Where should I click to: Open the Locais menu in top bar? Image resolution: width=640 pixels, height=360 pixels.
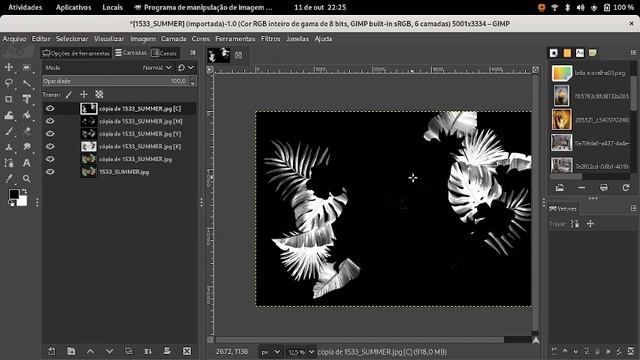(x=112, y=7)
